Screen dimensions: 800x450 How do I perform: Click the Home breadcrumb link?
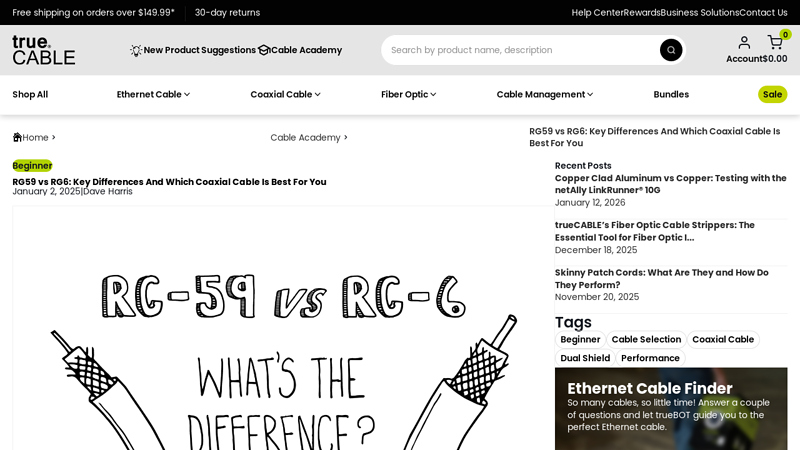[x=35, y=137]
